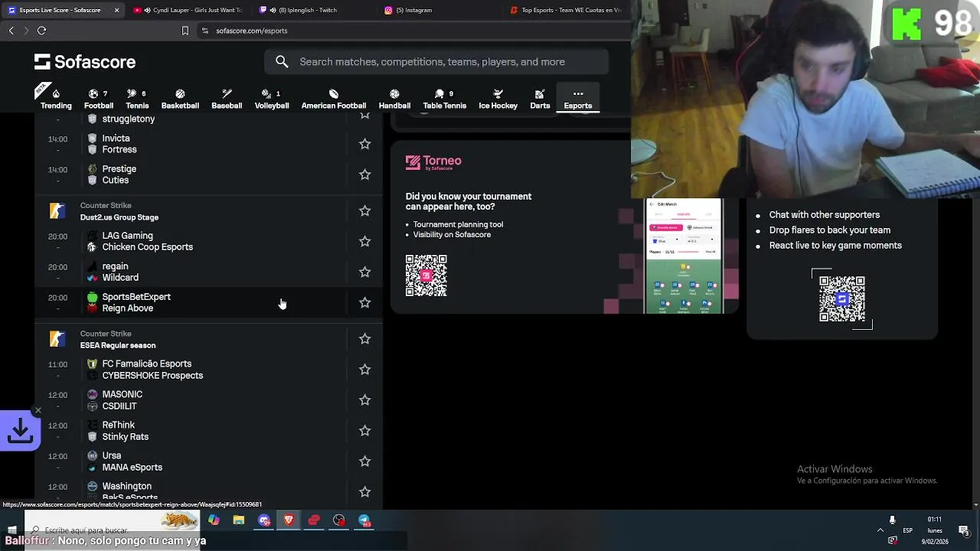Viewport: 980px width, 551px height.
Task: Click the Torneo app phone preview image
Action: point(684,256)
